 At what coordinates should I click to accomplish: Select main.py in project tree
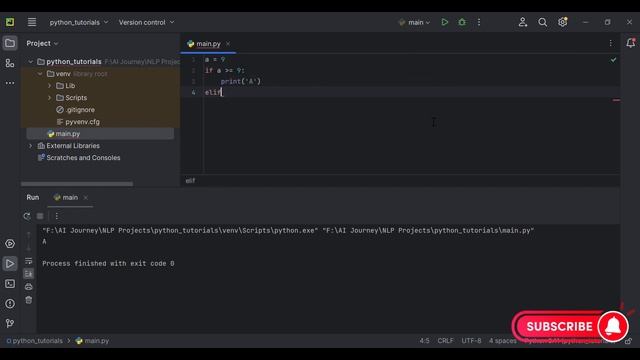pyautogui.click(x=100, y=133)
